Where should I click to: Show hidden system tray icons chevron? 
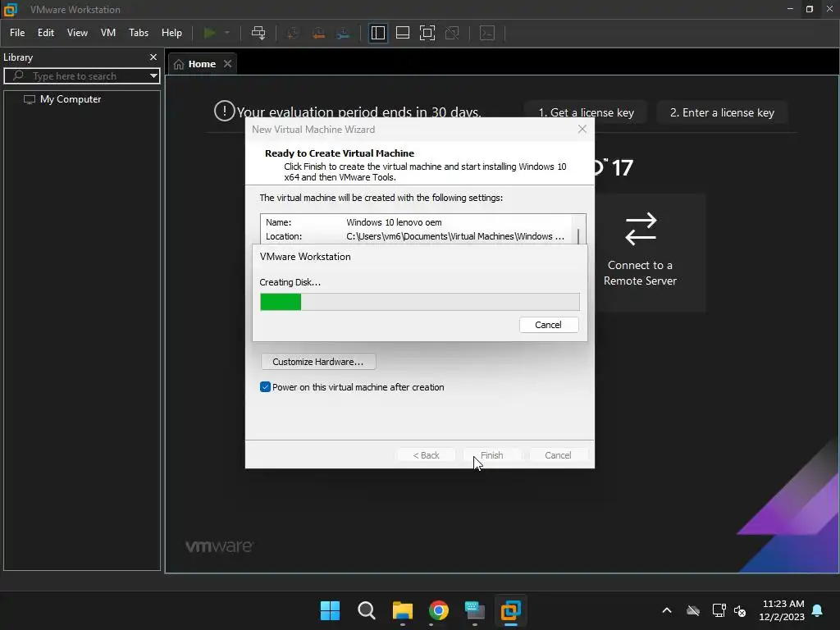667,610
